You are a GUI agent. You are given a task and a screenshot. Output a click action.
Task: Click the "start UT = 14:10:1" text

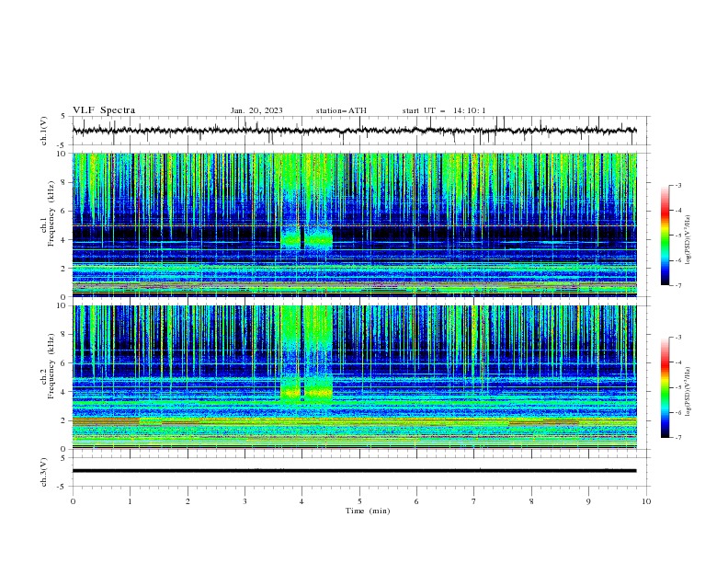444,110
